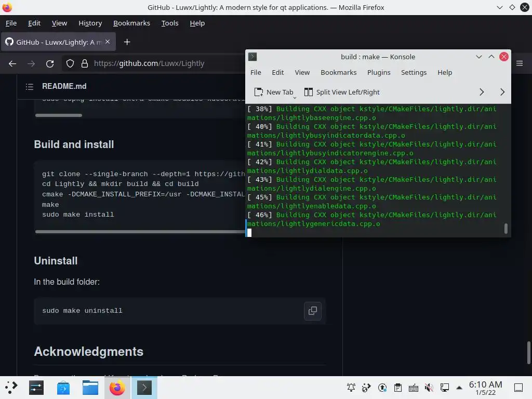Click the Konsole terminal scrollbar handle
The height and width of the screenshot is (399, 532).
[506, 229]
